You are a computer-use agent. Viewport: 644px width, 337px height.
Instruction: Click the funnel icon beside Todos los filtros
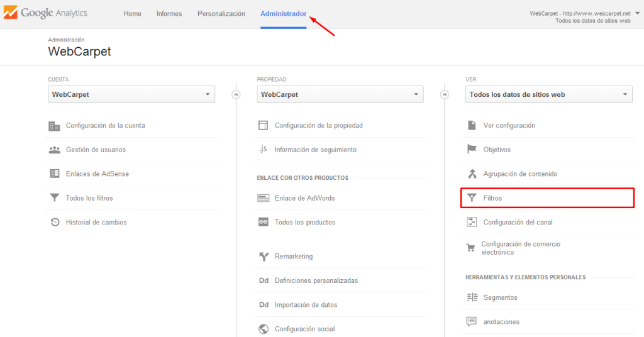click(54, 198)
